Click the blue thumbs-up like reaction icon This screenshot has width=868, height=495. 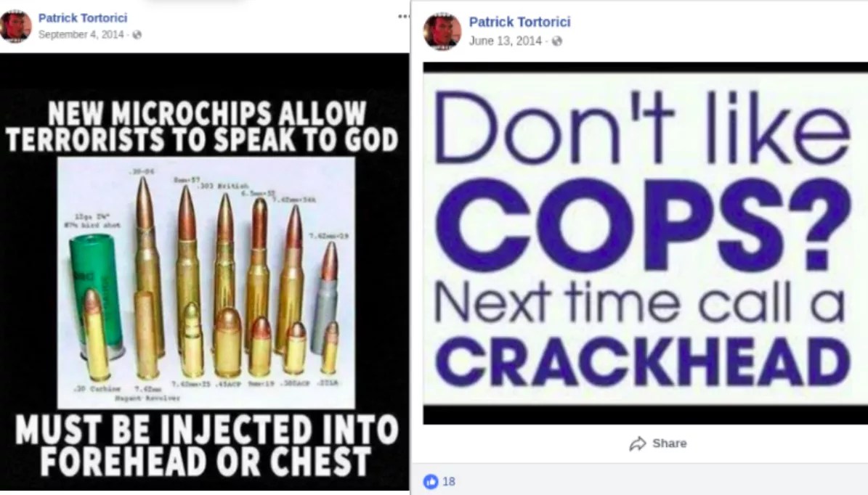[x=431, y=482]
